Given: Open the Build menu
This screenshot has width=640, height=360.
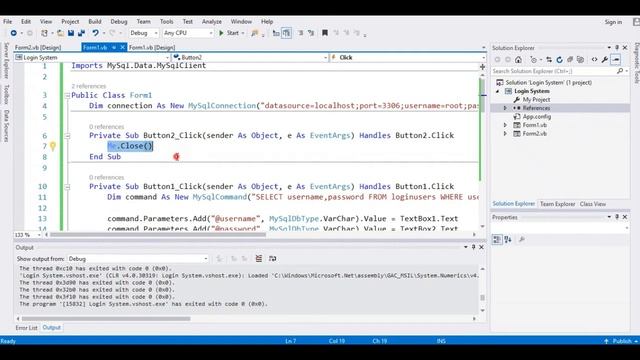Looking at the screenshot, I should 95,22.
